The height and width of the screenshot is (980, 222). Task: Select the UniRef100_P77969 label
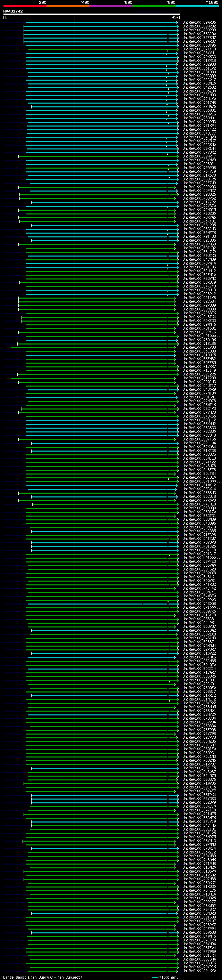click(199, 951)
